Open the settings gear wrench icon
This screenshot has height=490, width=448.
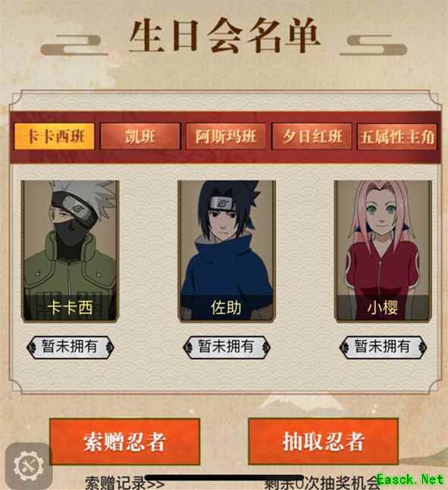[x=29, y=466]
